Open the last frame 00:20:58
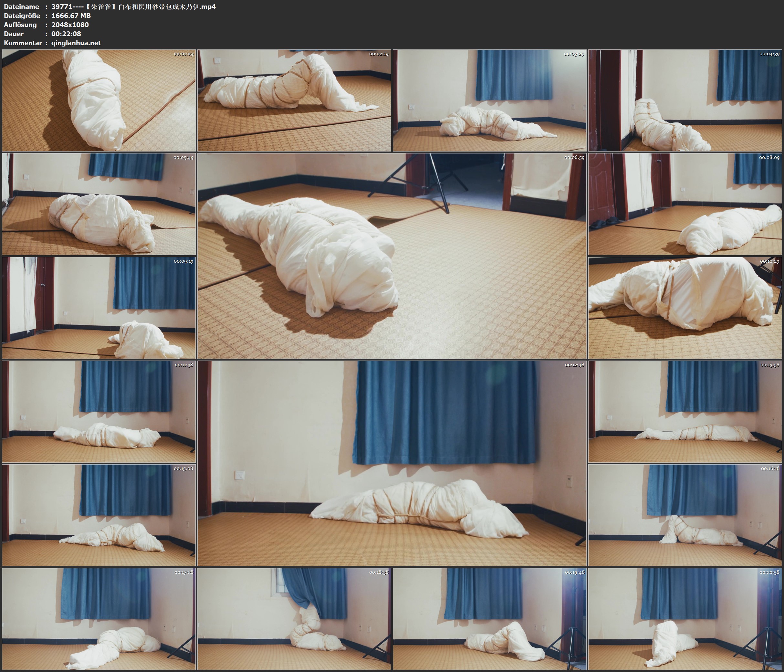Viewport: 784px width, 672px height. tap(685, 619)
